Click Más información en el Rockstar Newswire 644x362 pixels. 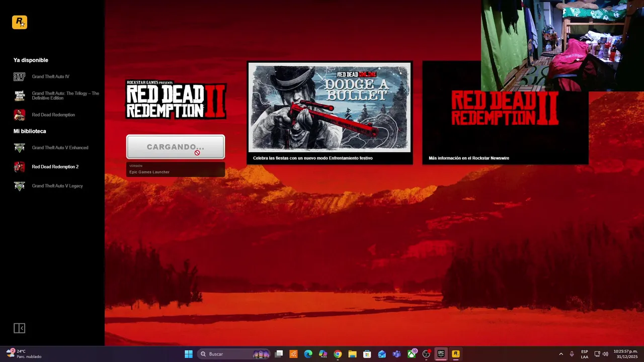pyautogui.click(x=469, y=158)
